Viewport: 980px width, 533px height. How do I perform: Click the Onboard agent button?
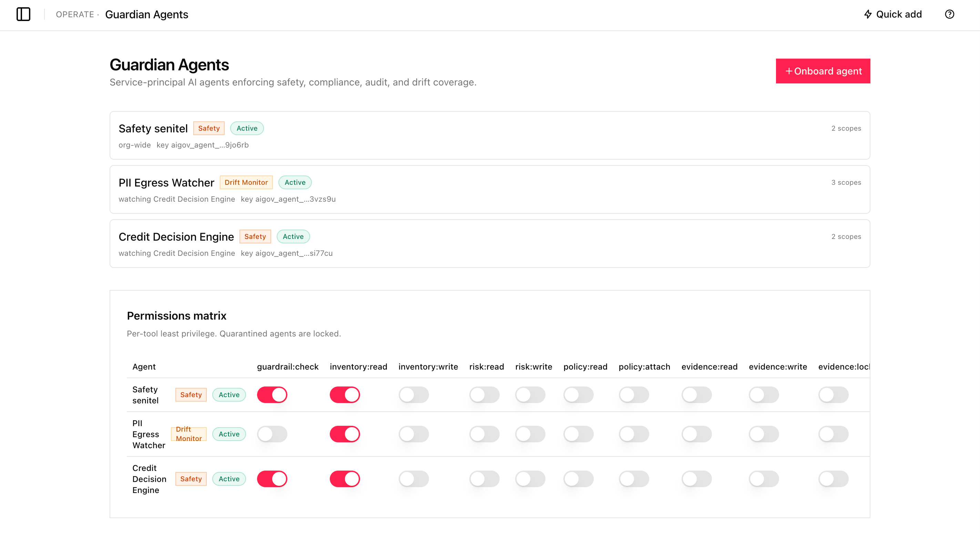[x=823, y=71]
